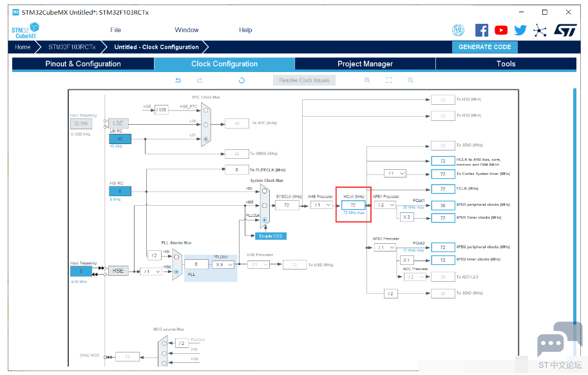The width and height of the screenshot is (588, 375).
Task: Click the ST community network star icon
Action: tap(540, 30)
